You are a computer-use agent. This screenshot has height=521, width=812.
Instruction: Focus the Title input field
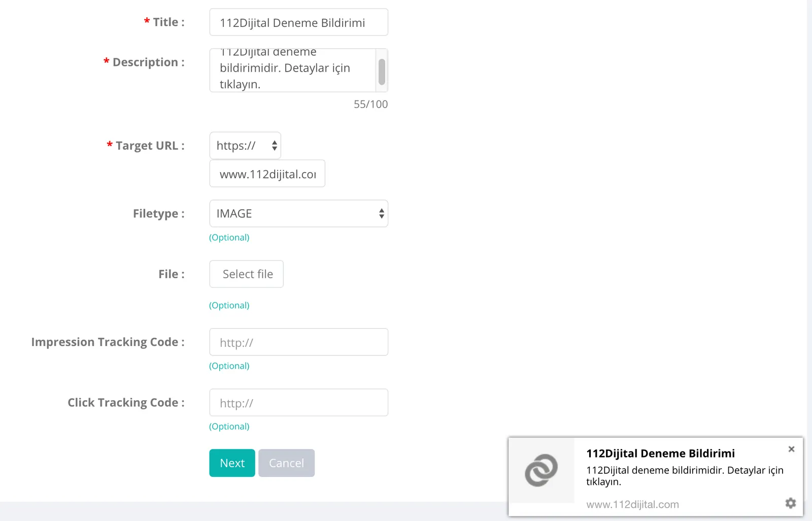(298, 22)
